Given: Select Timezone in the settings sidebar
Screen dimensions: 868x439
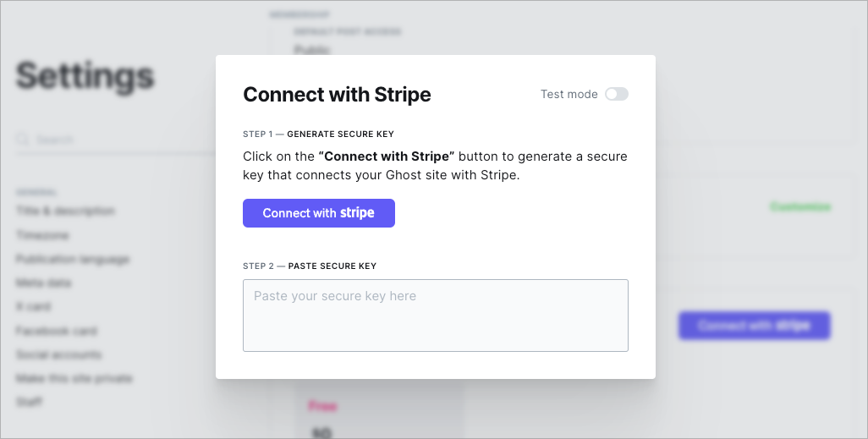Looking at the screenshot, I should pos(42,235).
